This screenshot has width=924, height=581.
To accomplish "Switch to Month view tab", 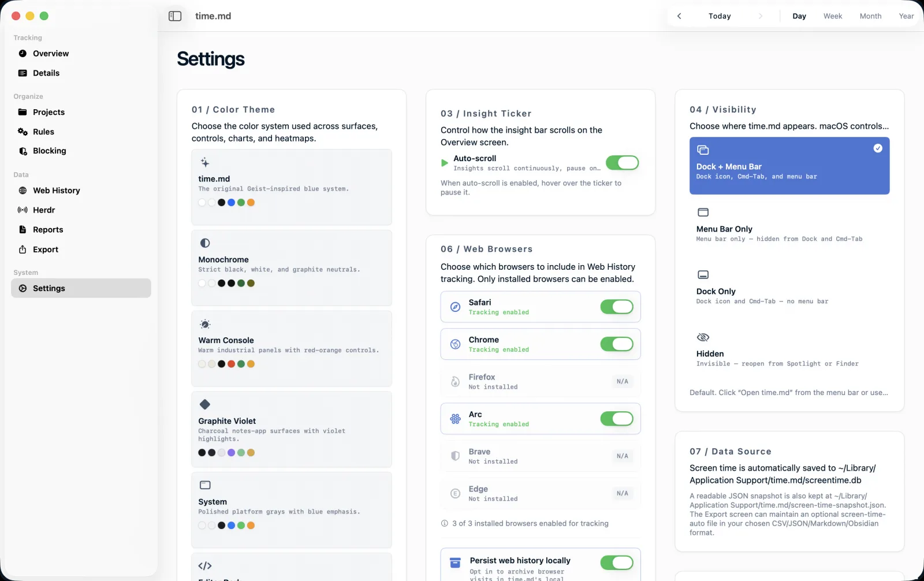I will 870,16.
